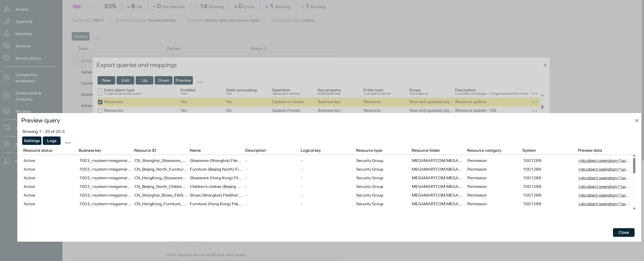Select the Operation column header
This screenshot has height=261, width=644.
[281, 90]
